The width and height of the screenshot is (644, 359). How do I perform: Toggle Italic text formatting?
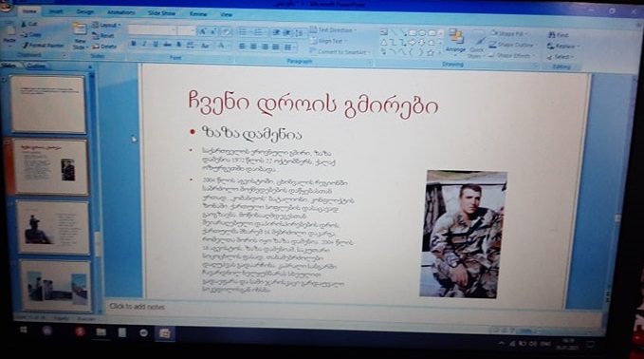144,44
